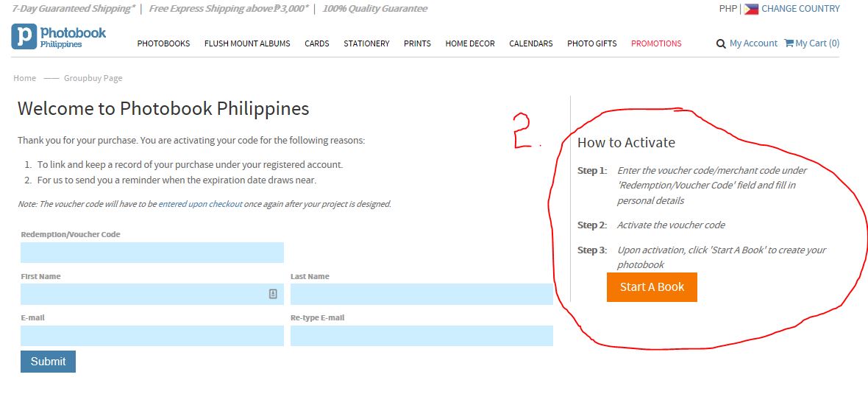Click the Philippines flag icon
The width and height of the screenshot is (868, 394).
click(751, 10)
